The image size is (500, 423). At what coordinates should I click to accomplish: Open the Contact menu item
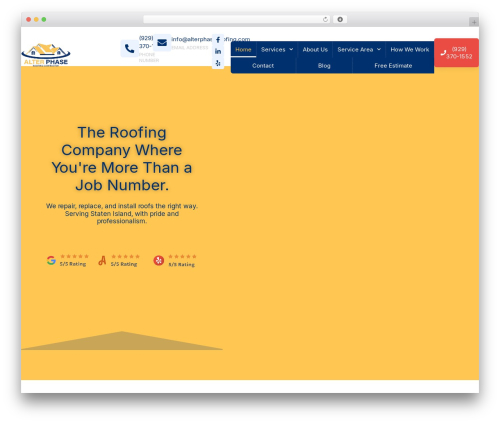tap(263, 66)
